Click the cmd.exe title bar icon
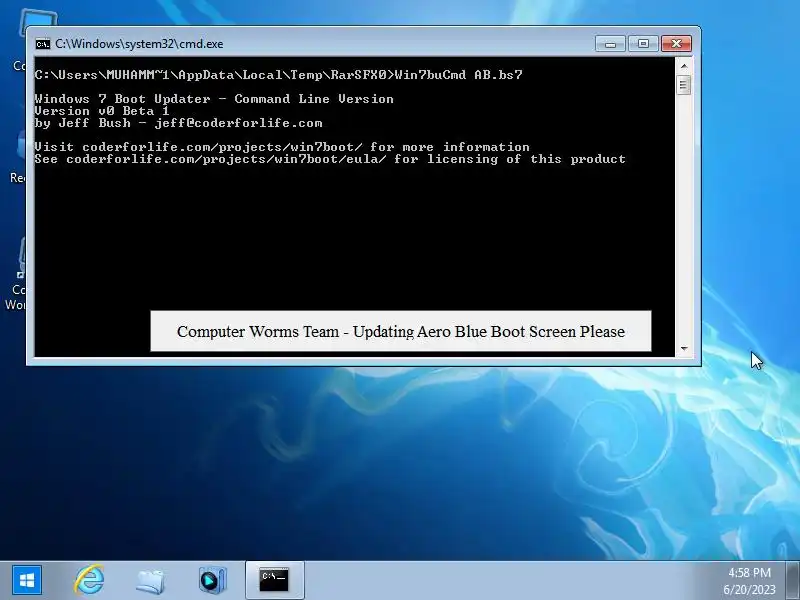The image size is (800, 600). [x=43, y=44]
